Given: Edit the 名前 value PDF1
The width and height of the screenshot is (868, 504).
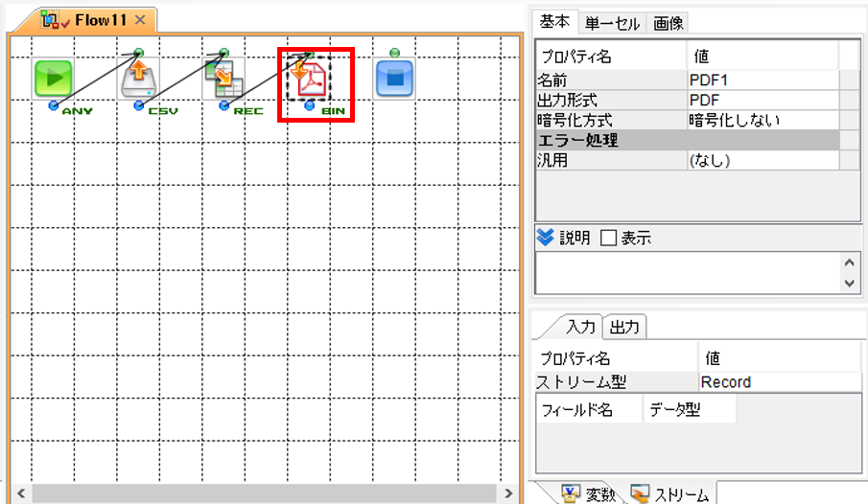Looking at the screenshot, I should point(762,80).
